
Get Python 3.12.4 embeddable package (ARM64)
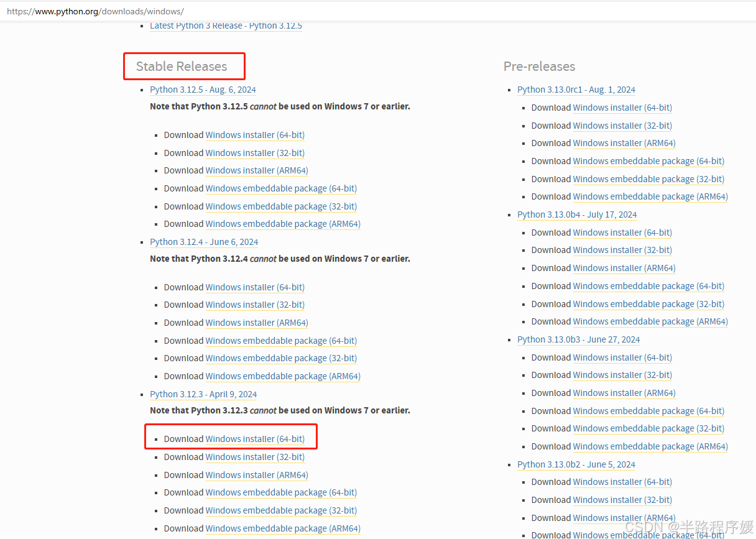click(x=283, y=376)
